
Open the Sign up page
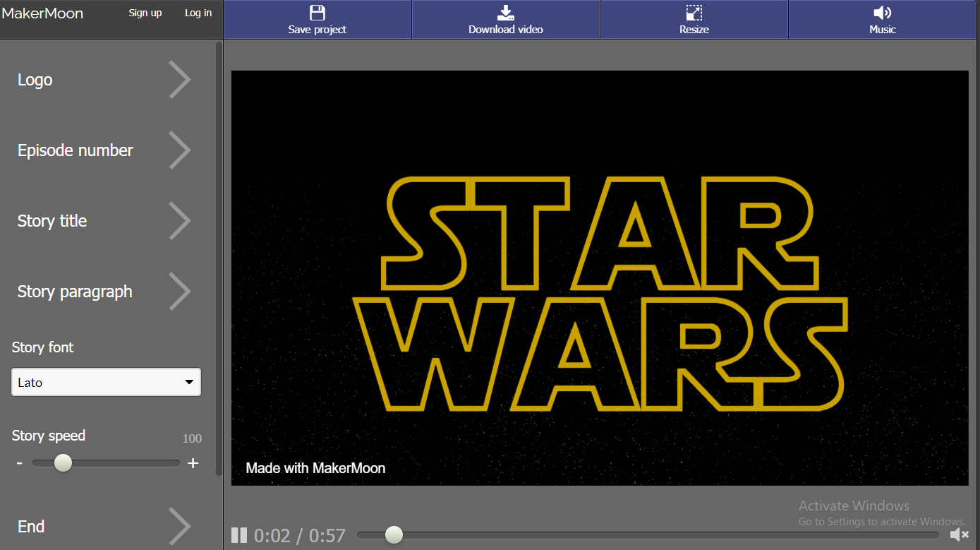(x=145, y=13)
